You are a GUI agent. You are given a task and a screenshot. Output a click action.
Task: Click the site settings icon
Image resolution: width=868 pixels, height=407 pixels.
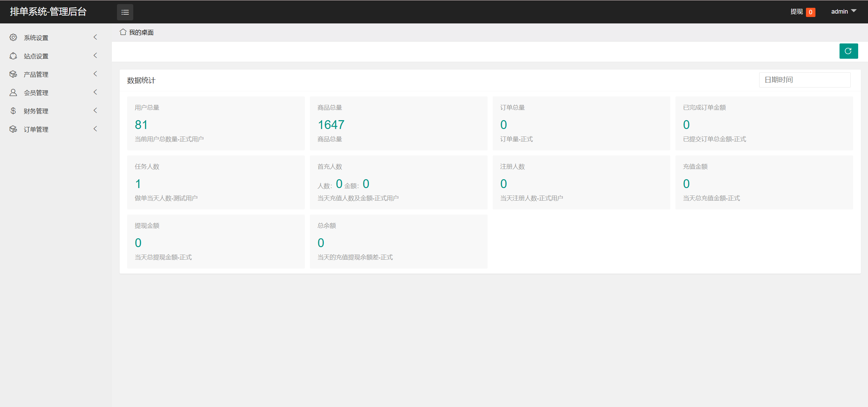pos(13,56)
